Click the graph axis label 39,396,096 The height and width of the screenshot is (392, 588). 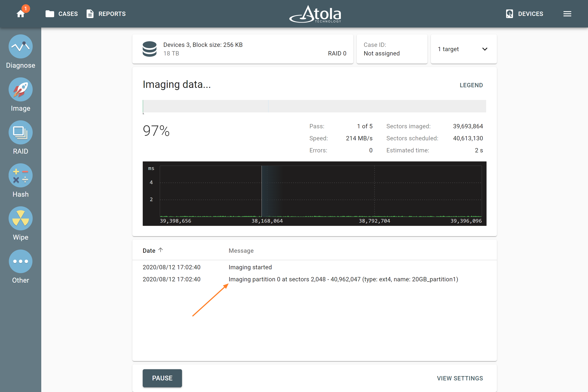(x=466, y=221)
